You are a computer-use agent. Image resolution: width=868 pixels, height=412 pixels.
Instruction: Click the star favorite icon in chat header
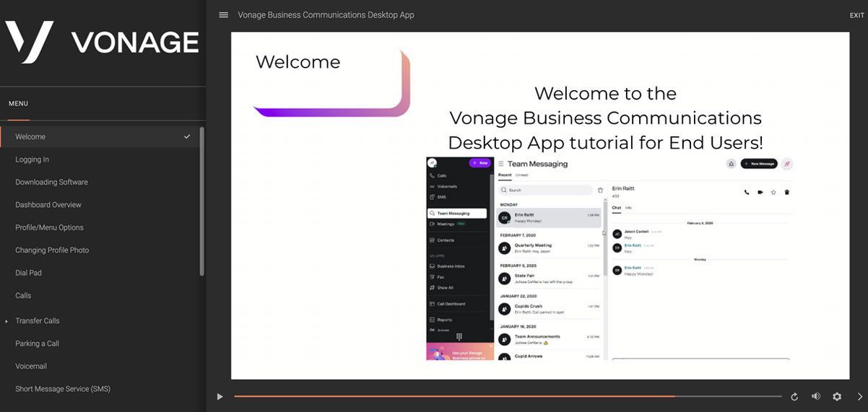click(773, 192)
